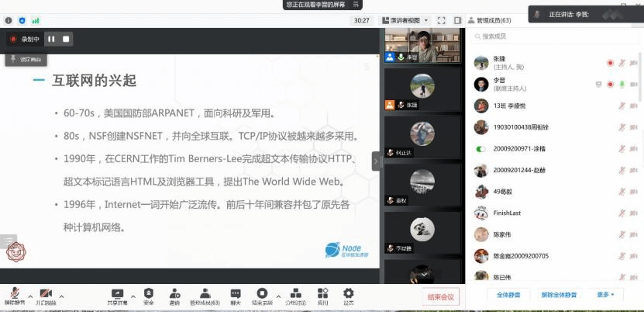Open the 设置 gear icon
644x312 pixels.
tap(349, 293)
